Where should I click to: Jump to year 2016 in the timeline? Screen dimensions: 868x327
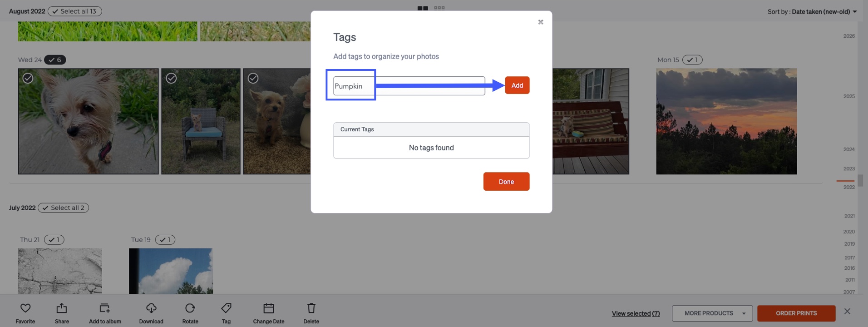point(849,268)
